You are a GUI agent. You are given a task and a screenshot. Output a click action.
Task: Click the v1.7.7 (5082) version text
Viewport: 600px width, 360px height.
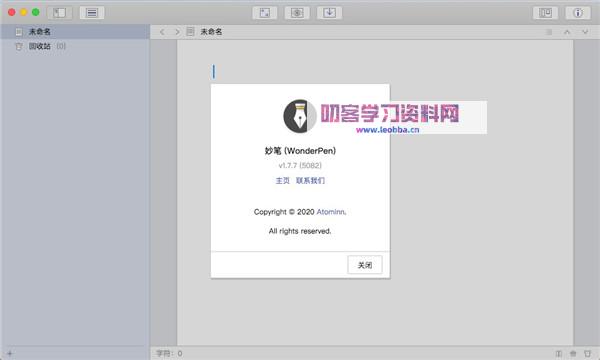click(300, 165)
